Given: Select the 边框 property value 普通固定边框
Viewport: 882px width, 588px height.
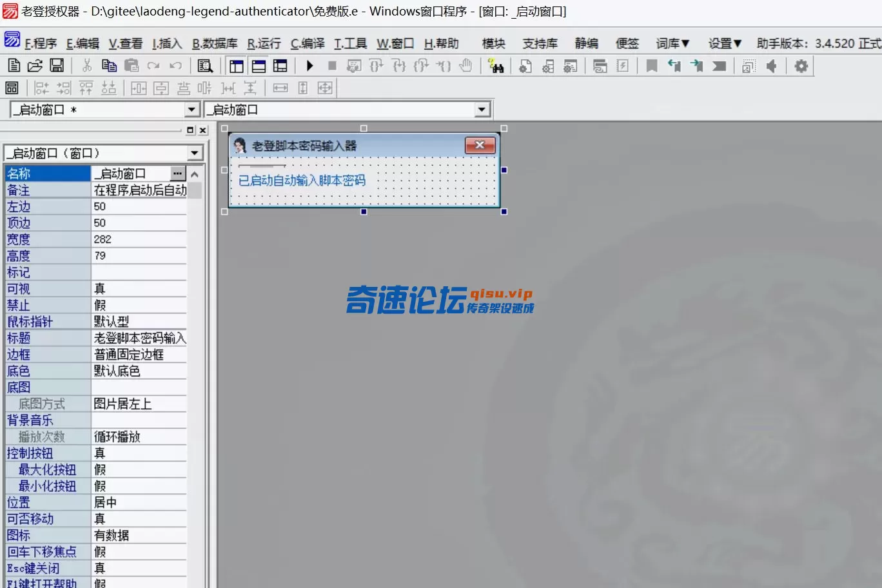Looking at the screenshot, I should point(139,355).
